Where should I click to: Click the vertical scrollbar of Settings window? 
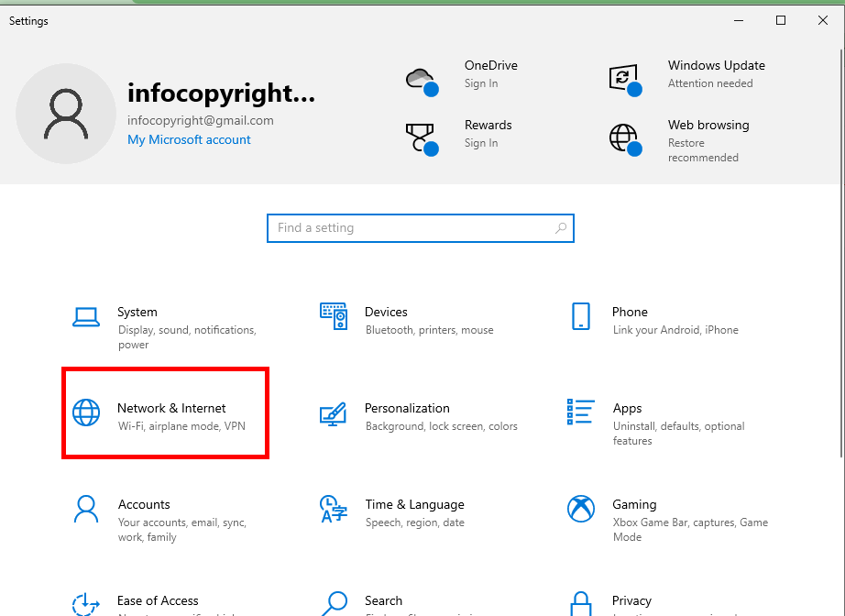coord(841,253)
